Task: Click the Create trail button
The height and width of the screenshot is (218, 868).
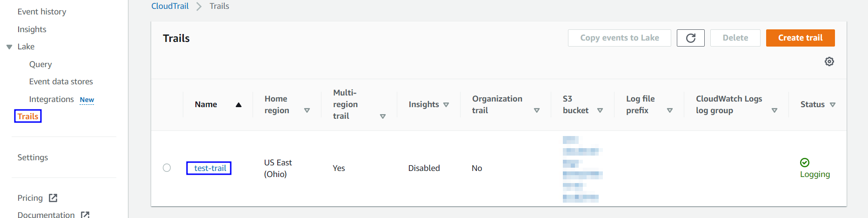Action: [x=800, y=38]
